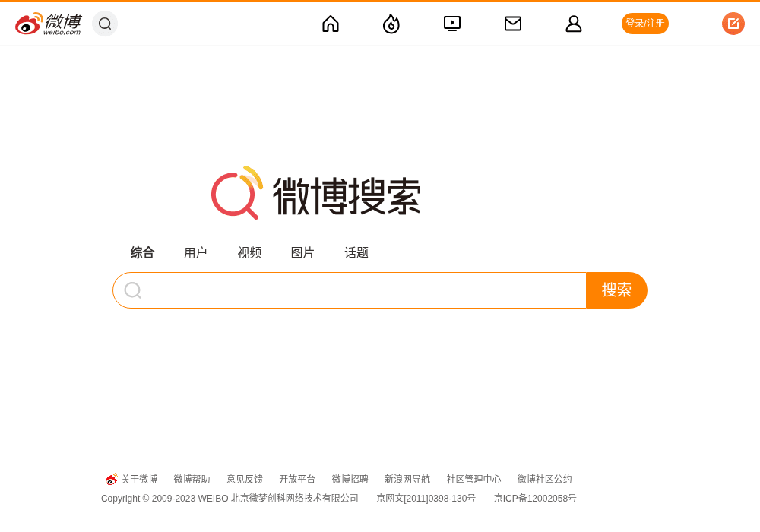Switch to the 视频 search tab
760x532 pixels.
249,252
